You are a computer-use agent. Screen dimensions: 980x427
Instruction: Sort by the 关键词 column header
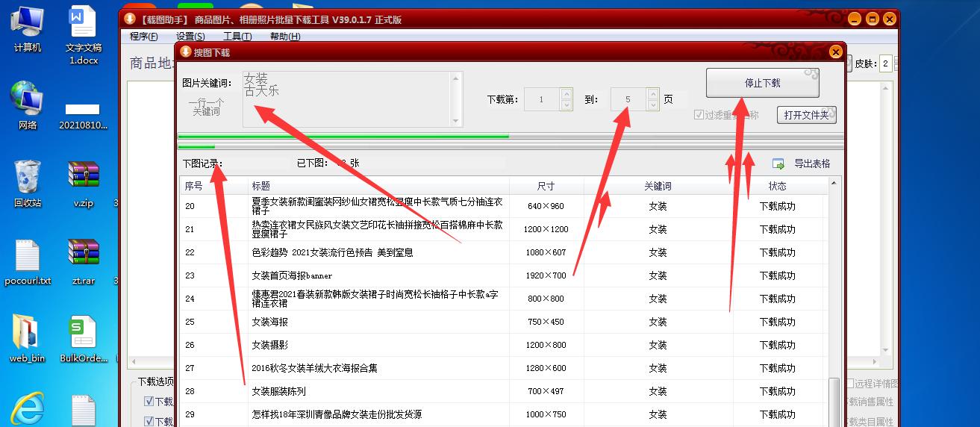click(658, 186)
